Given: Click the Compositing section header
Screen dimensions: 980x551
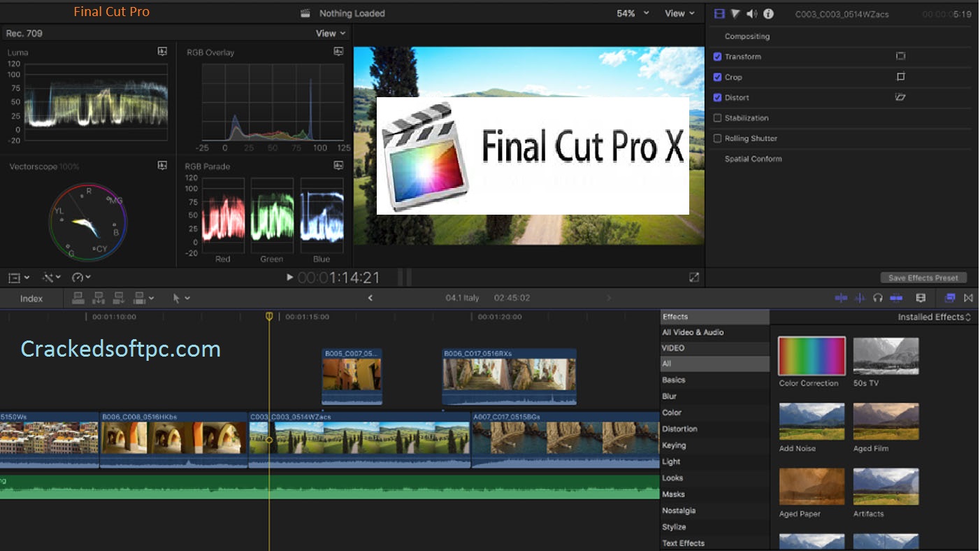Looking at the screenshot, I should [747, 36].
